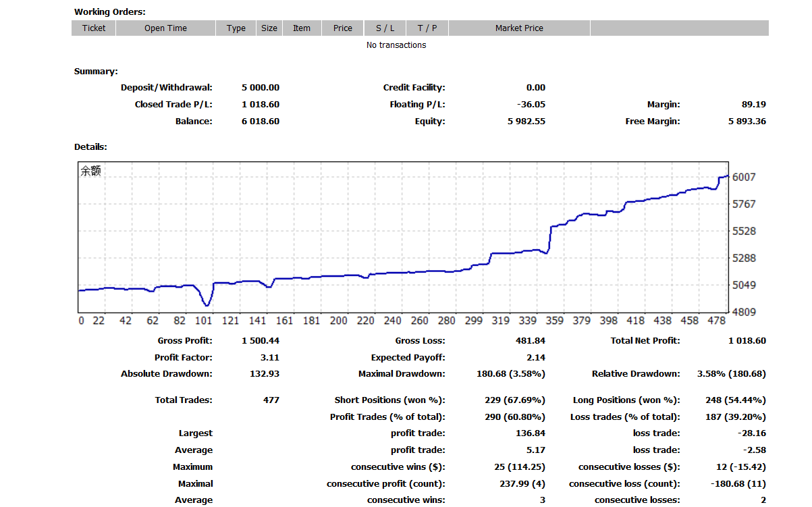812x507 pixels.
Task: Select the Free Margin value 5 893.36
Action: 747,121
